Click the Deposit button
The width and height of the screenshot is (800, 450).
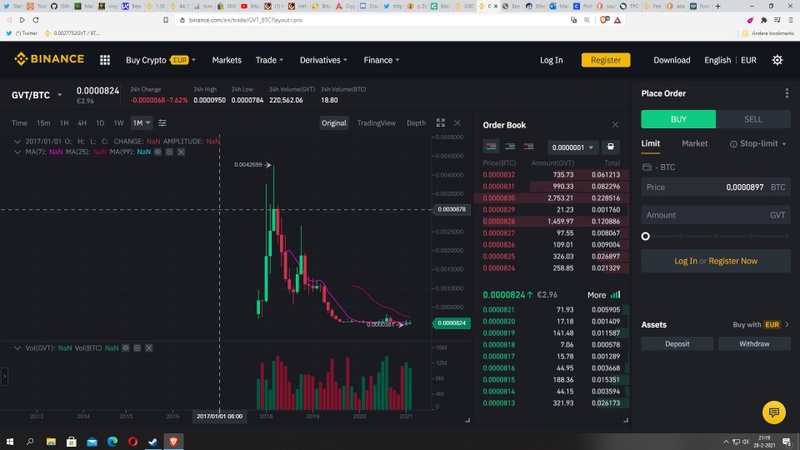(677, 344)
